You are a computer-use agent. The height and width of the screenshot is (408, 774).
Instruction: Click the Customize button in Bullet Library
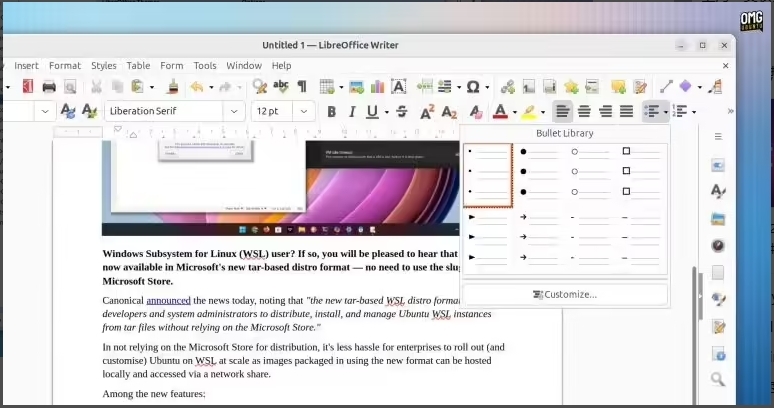coord(565,294)
